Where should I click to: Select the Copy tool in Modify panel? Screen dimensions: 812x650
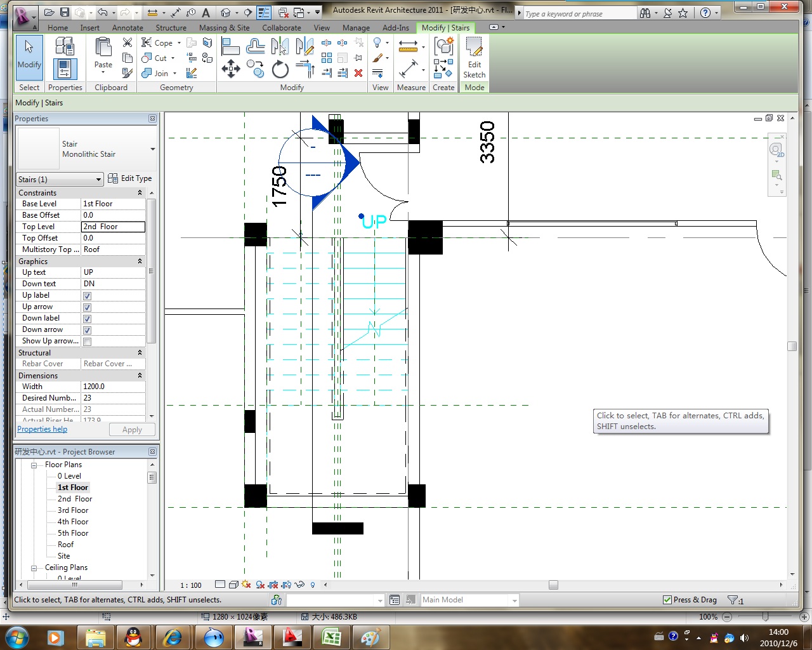click(256, 69)
